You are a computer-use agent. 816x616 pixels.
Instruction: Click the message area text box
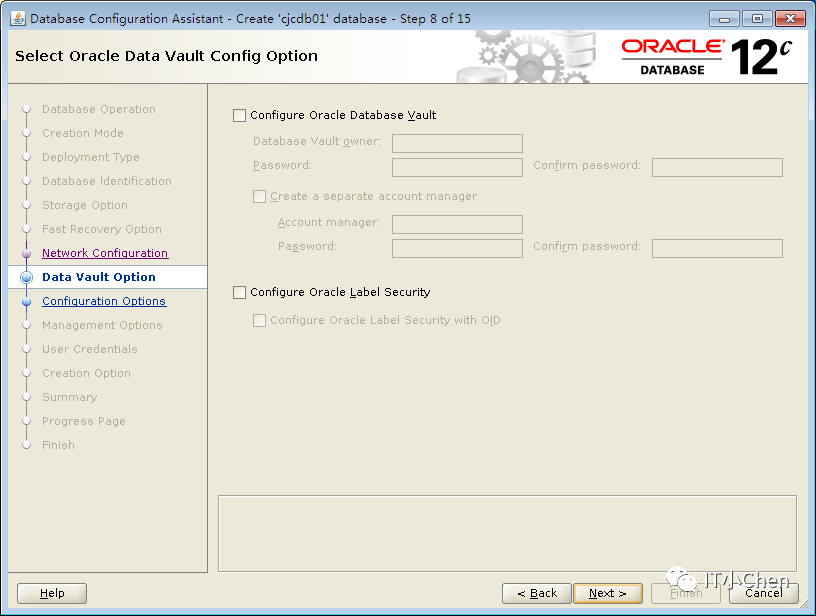point(507,533)
